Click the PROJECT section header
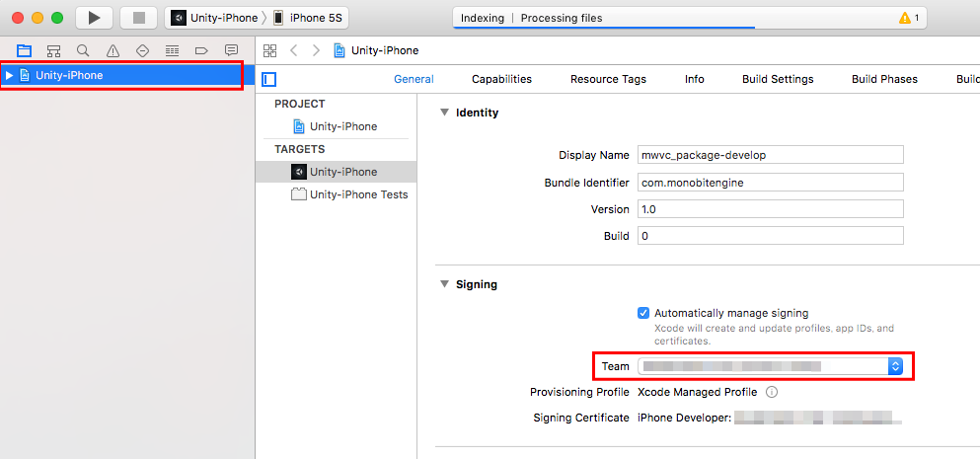Screen dimensions: 980x459 click(x=300, y=104)
